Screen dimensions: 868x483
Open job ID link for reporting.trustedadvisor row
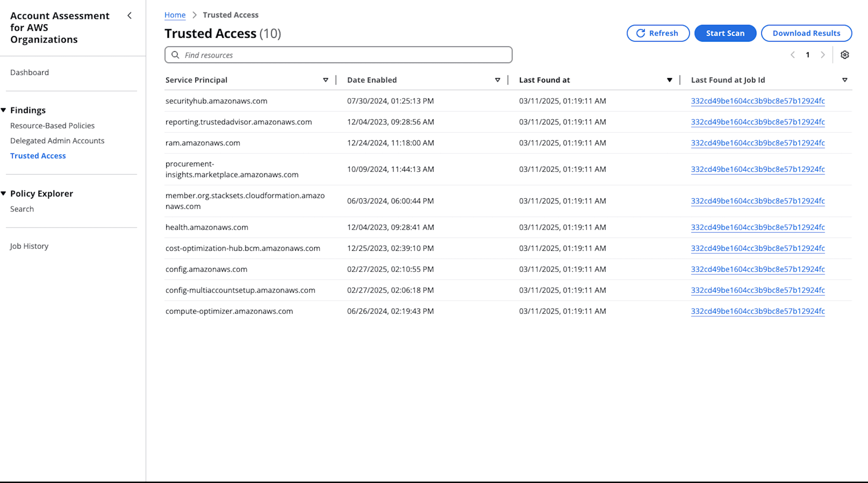[x=758, y=122]
